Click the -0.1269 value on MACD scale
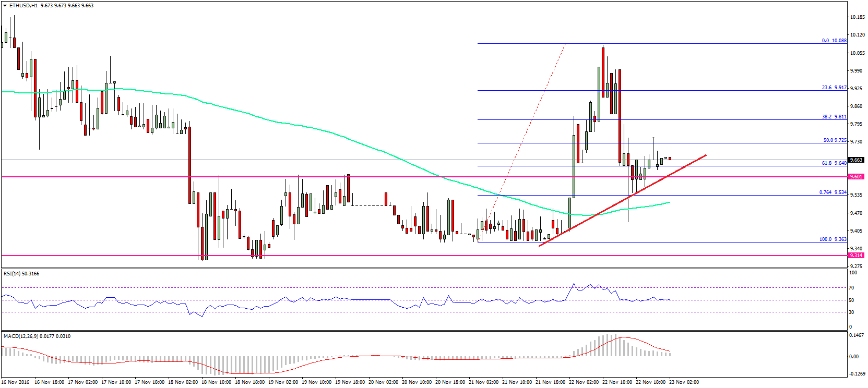This screenshot has height=388, width=868. (x=856, y=373)
